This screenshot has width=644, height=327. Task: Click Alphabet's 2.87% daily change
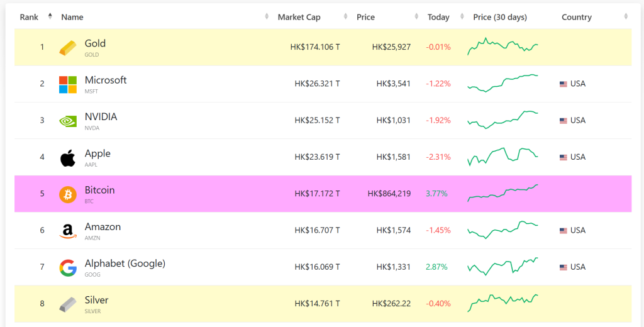click(436, 267)
